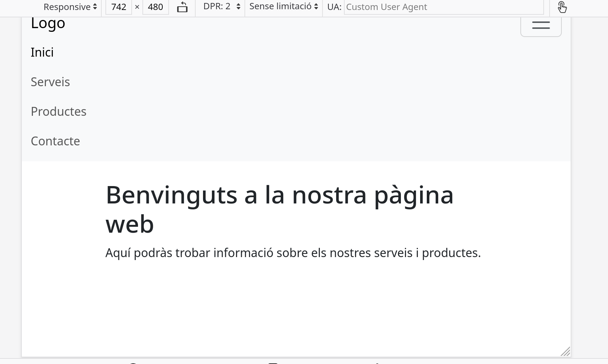Open the Contacte page
Screen dimensions: 608x364
(55, 141)
